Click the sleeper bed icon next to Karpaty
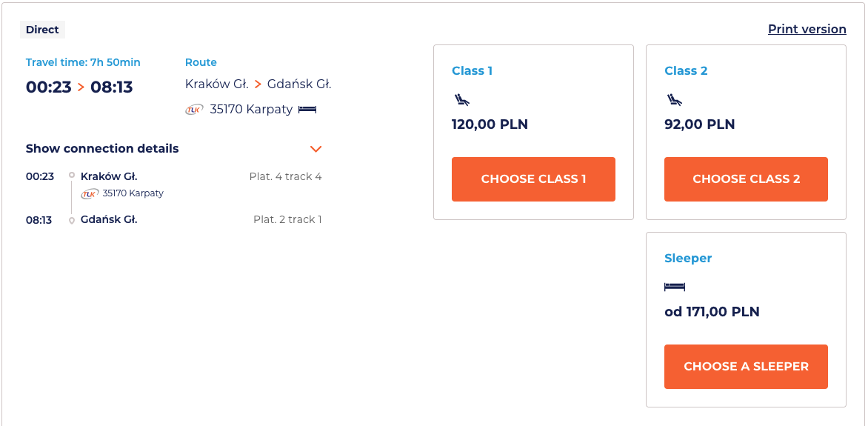Viewport: 868px width, 426px height. click(307, 110)
